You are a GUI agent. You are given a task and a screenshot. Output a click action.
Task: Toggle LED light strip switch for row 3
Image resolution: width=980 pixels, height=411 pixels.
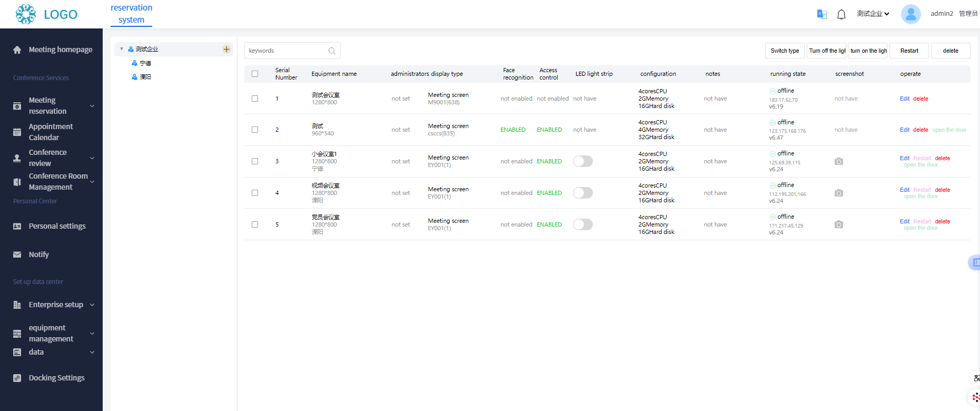pos(583,161)
